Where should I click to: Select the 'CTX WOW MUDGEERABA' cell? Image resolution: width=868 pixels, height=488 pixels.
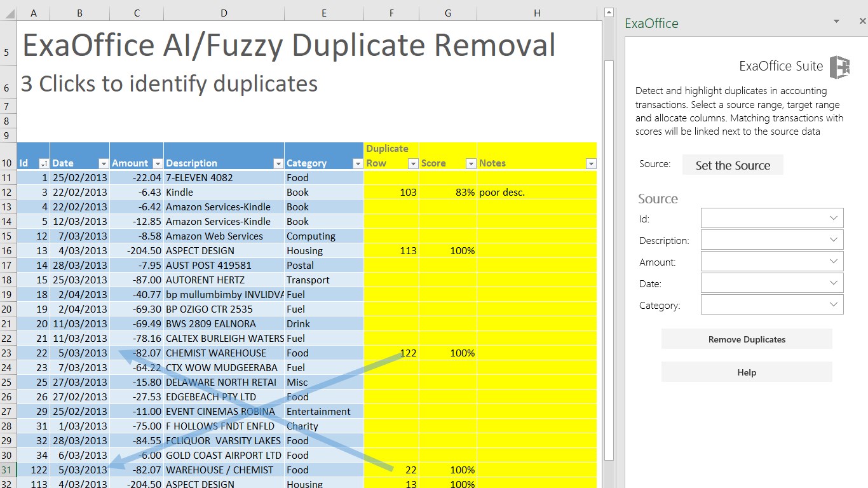(x=224, y=367)
